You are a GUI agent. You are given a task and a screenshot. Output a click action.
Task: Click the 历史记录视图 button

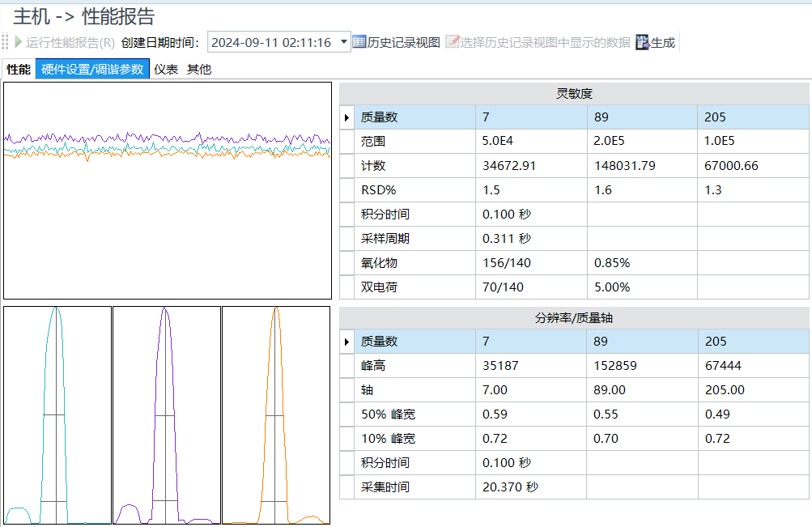click(396, 42)
